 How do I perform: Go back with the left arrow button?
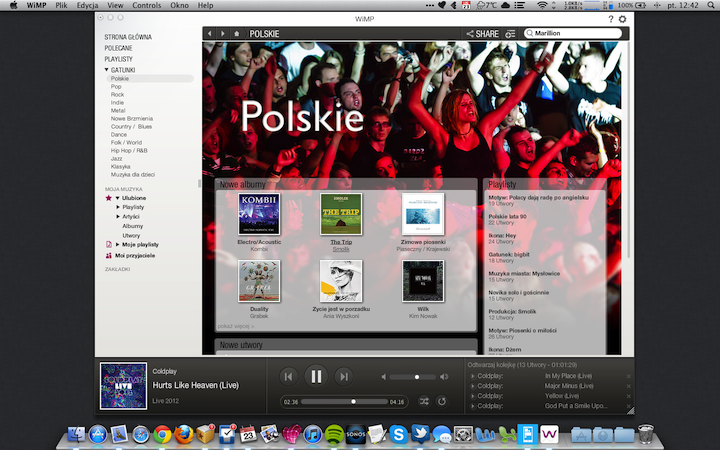tap(209, 34)
